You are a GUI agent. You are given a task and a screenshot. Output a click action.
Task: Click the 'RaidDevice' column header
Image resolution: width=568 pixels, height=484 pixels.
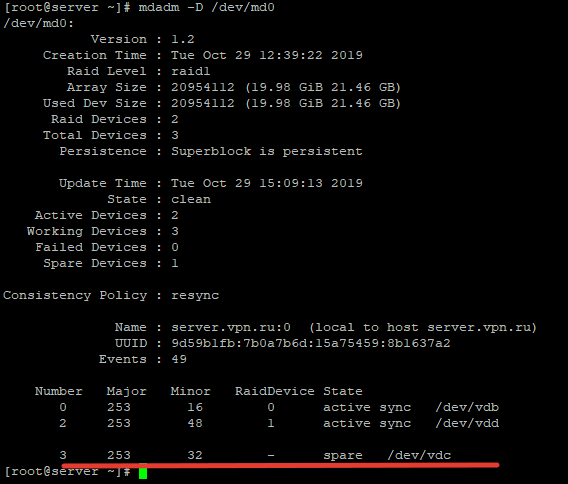[x=275, y=391]
